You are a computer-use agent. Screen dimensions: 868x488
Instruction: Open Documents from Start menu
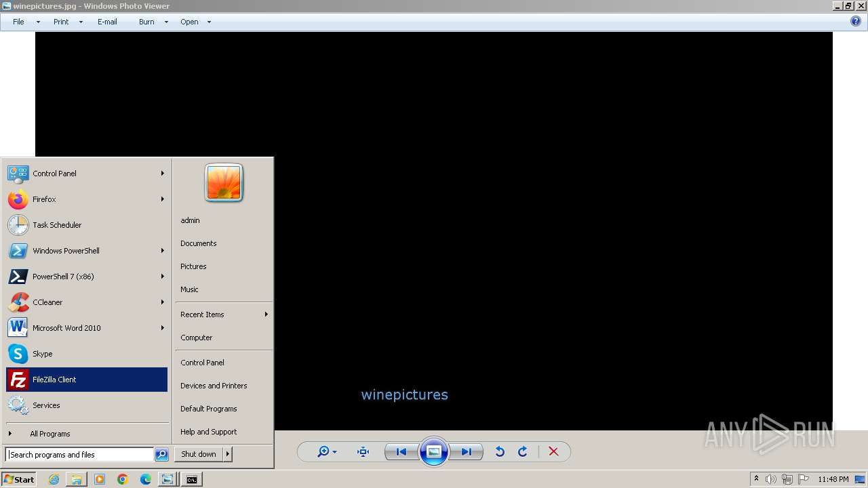198,243
